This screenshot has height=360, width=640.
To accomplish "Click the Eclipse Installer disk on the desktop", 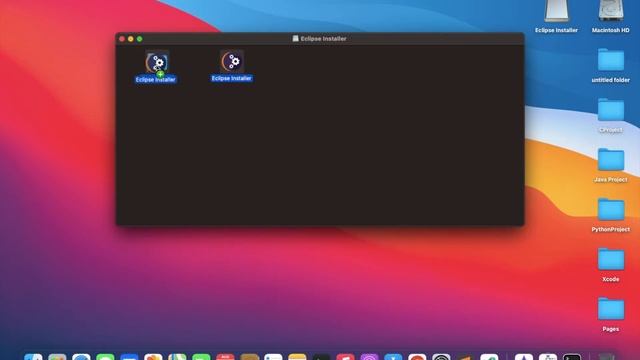I will (x=556, y=11).
